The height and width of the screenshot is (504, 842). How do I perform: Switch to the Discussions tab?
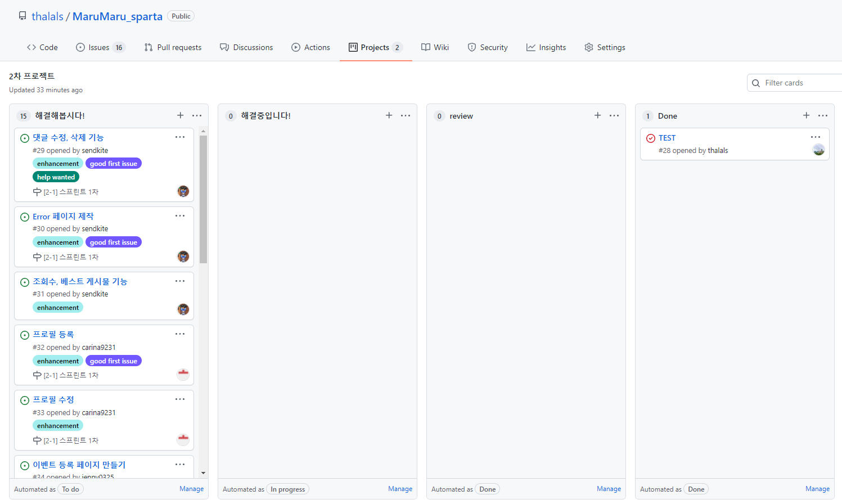pos(246,47)
